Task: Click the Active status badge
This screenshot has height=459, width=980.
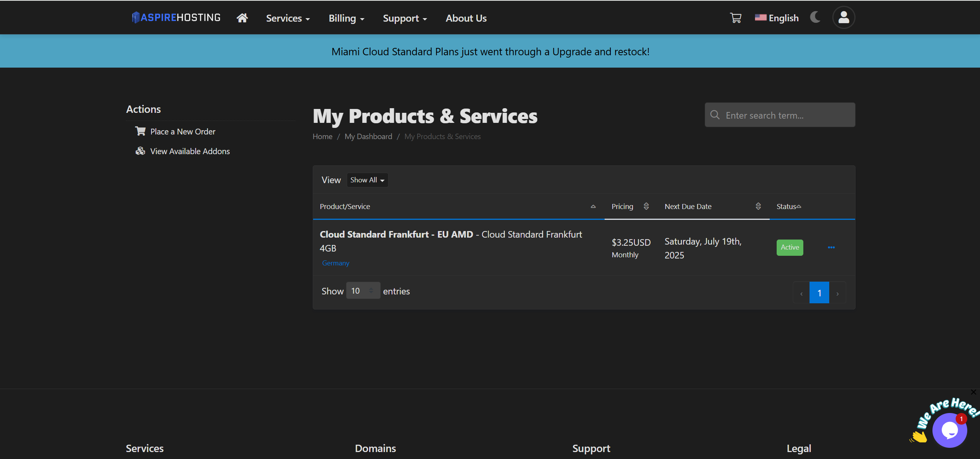Action: pos(790,247)
